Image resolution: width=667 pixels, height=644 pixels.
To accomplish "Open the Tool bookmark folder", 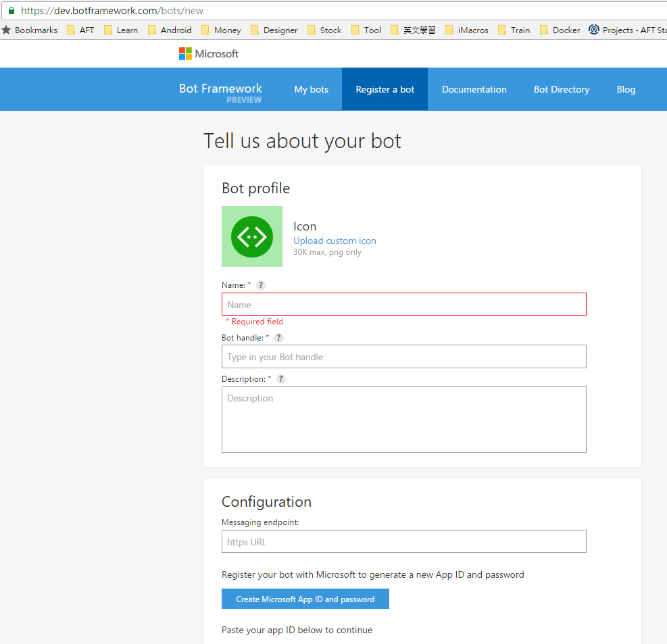I will tap(366, 30).
